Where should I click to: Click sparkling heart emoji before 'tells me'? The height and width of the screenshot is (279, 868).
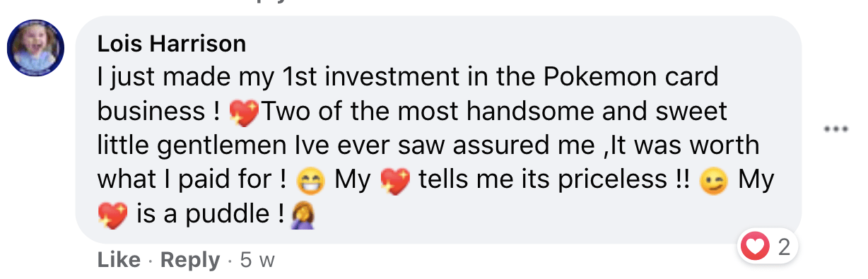pyautogui.click(x=395, y=182)
